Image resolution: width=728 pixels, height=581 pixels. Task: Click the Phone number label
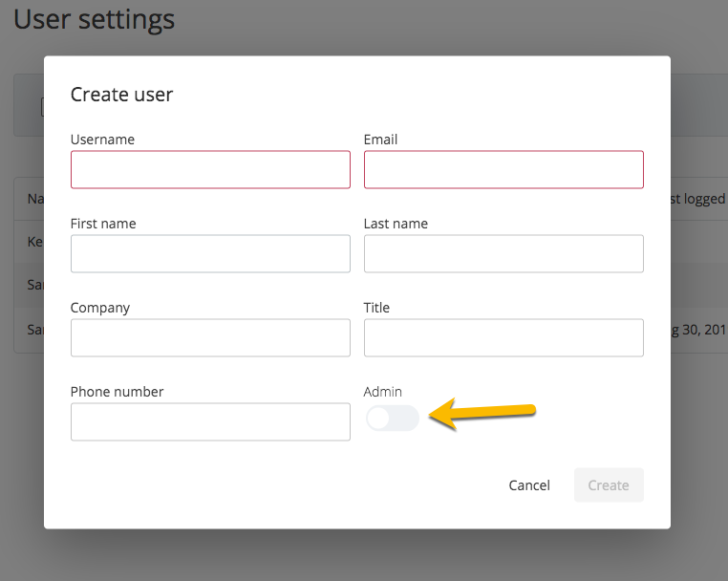tap(117, 392)
